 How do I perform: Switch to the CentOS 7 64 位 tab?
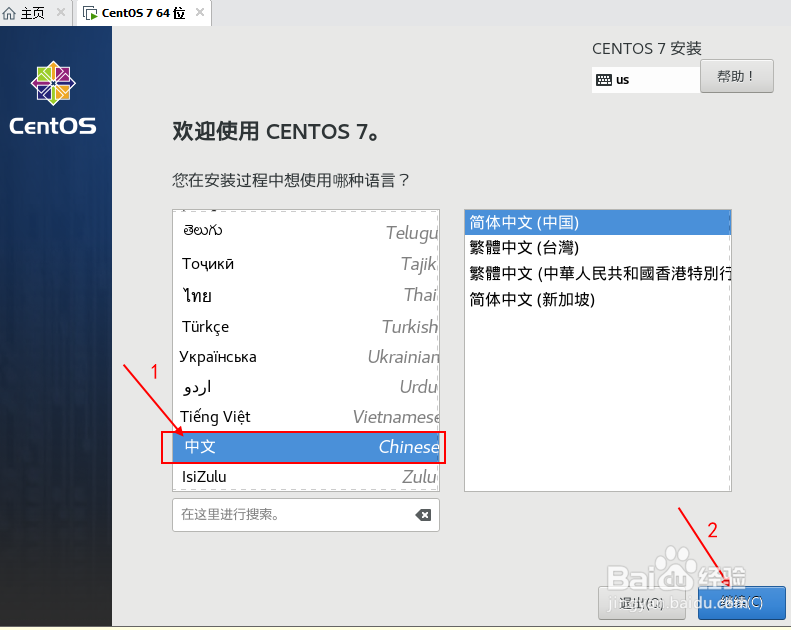(x=143, y=13)
